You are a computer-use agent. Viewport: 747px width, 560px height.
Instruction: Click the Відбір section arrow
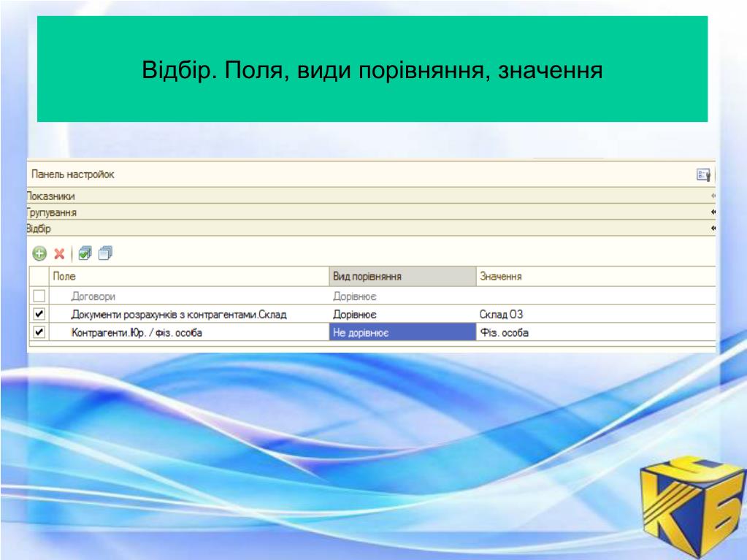pyautogui.click(x=713, y=228)
